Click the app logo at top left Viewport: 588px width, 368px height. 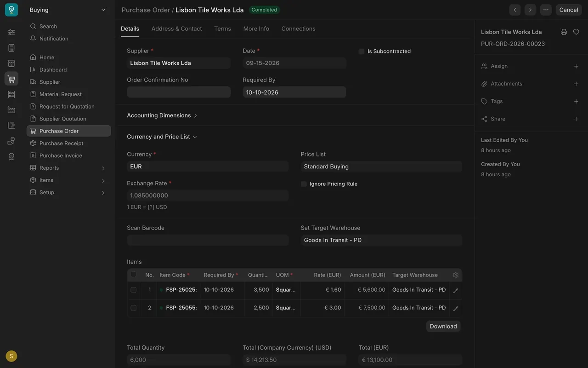pyautogui.click(x=11, y=10)
